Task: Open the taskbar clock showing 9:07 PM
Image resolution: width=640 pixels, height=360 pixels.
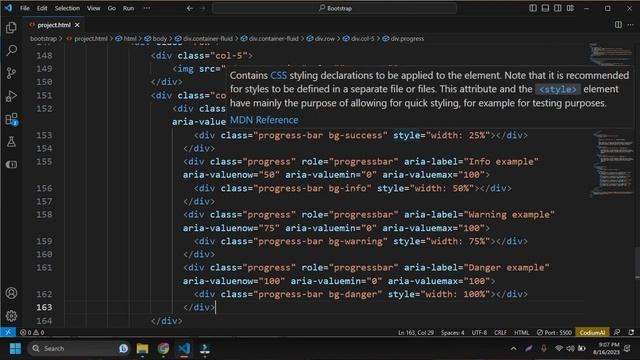Action: coord(606,348)
